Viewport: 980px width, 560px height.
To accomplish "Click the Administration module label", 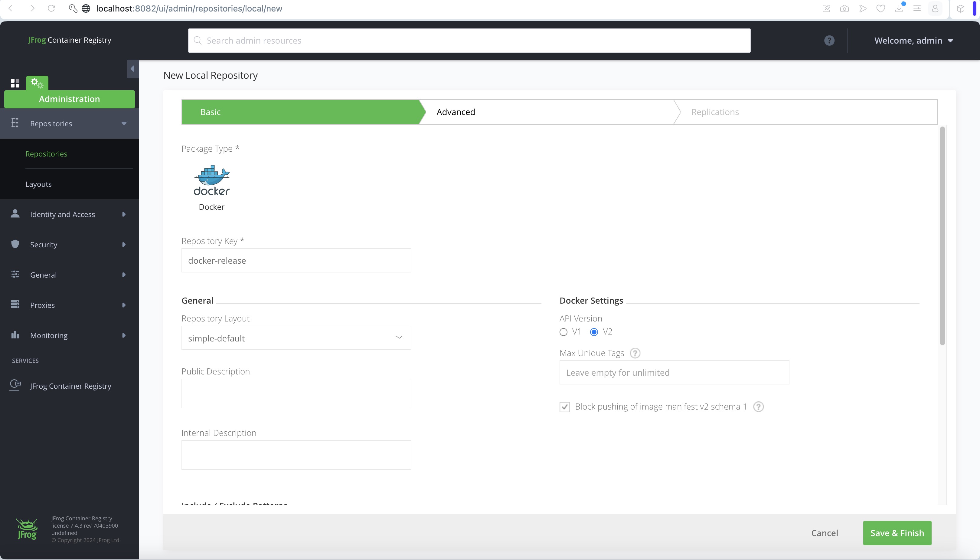I will click(x=70, y=99).
